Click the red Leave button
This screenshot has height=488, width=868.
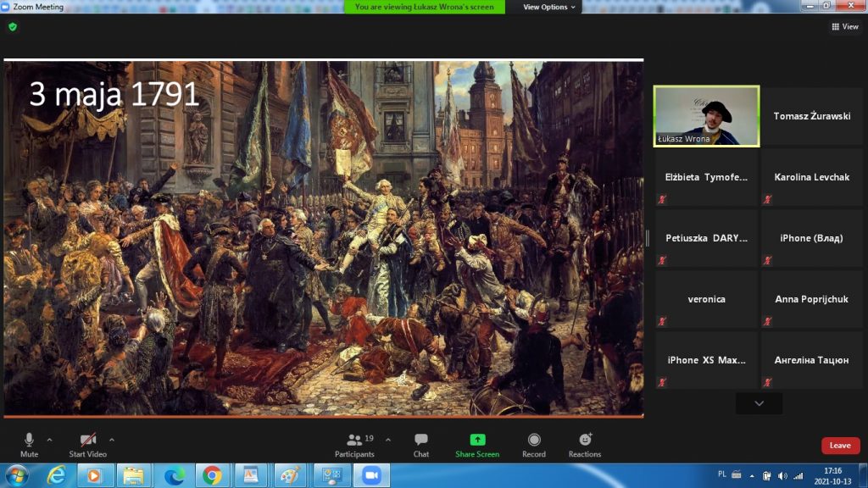click(x=840, y=446)
